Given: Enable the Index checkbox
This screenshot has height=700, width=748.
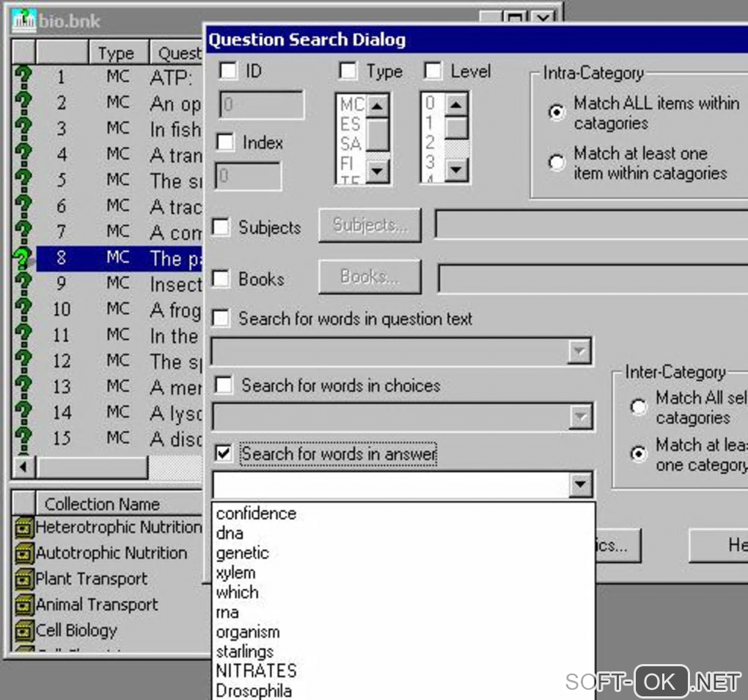Looking at the screenshot, I should (x=225, y=142).
